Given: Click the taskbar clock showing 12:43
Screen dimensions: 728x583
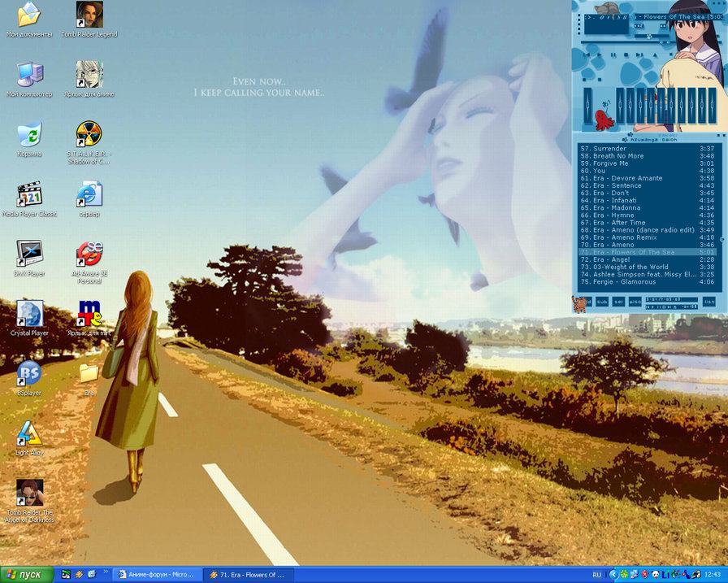Looking at the screenshot, I should point(713,575).
